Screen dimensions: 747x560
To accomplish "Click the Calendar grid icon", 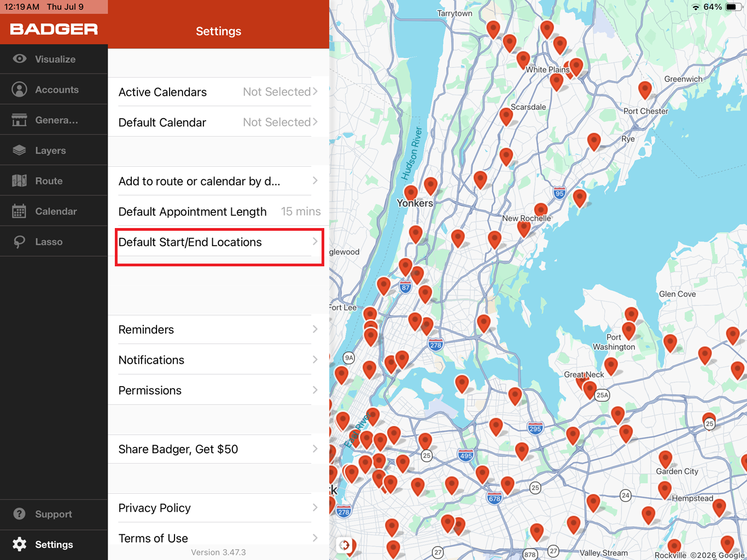I will pos(20,211).
